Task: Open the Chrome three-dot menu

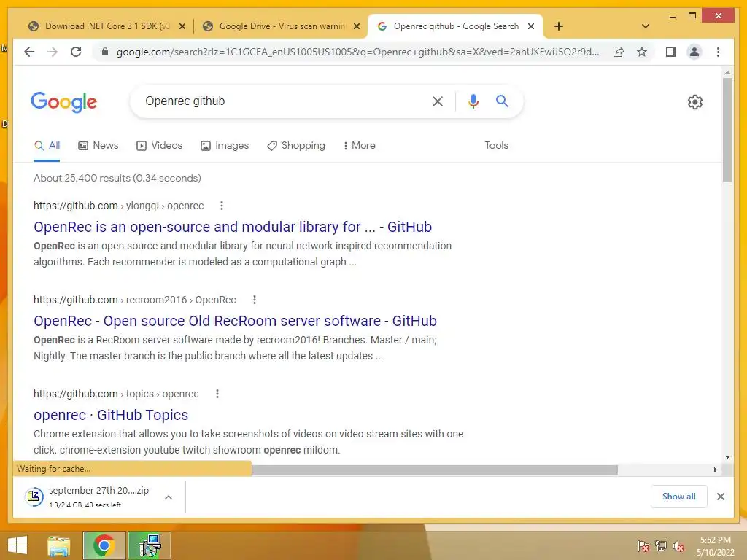Action: [x=718, y=52]
